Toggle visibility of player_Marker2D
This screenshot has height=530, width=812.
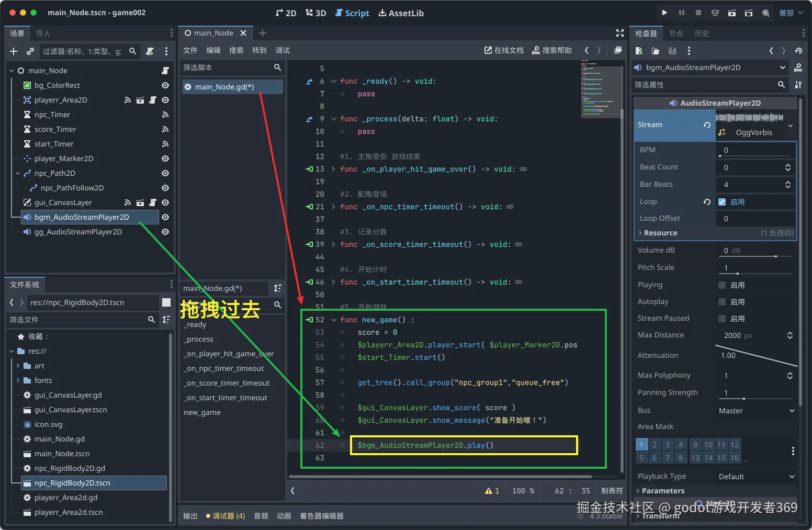165,159
